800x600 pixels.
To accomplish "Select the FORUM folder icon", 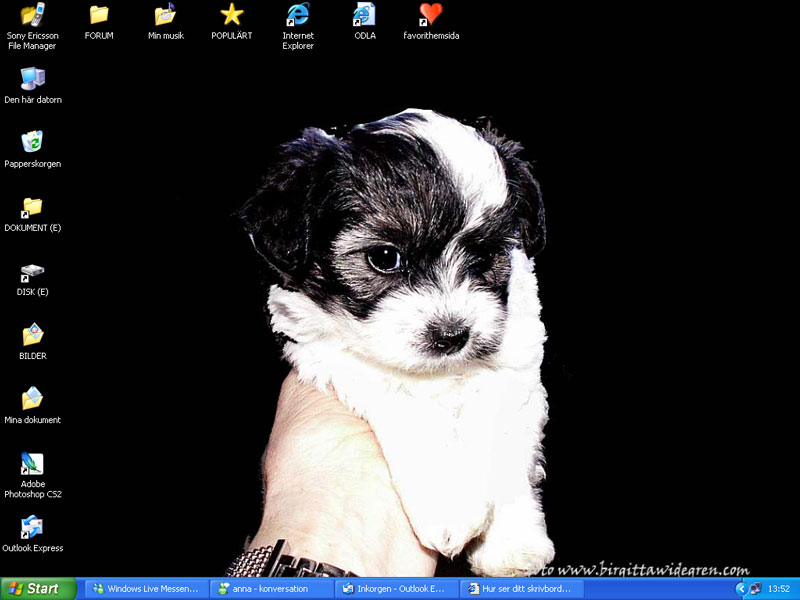I will click(x=99, y=15).
